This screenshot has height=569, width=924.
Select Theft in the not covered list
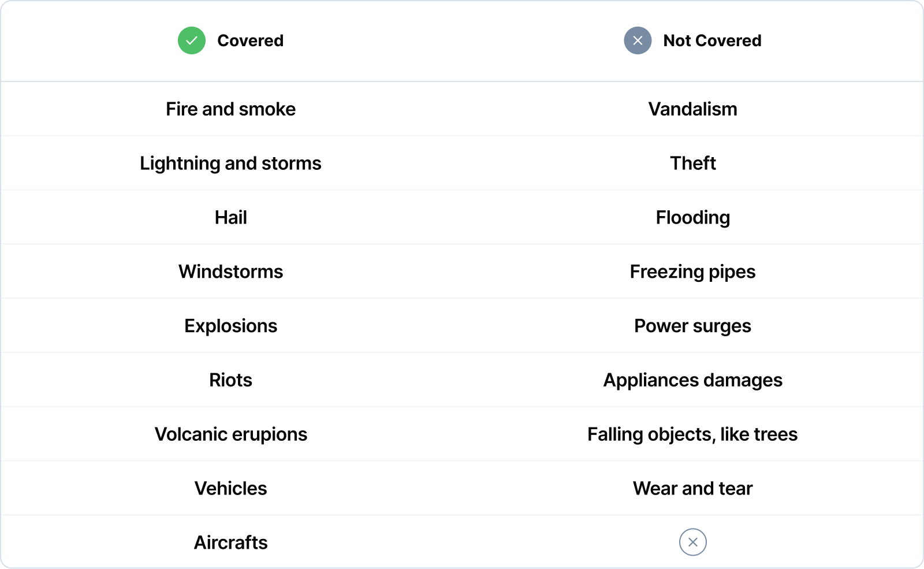692,163
